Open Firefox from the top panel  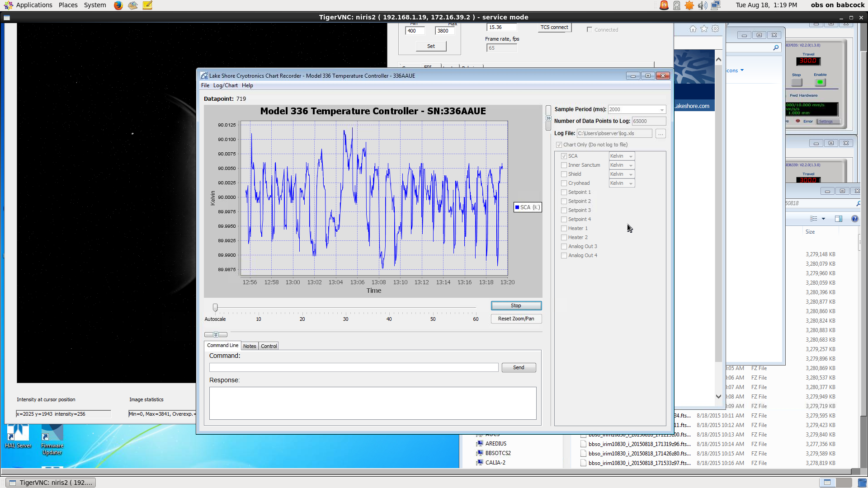tap(118, 5)
